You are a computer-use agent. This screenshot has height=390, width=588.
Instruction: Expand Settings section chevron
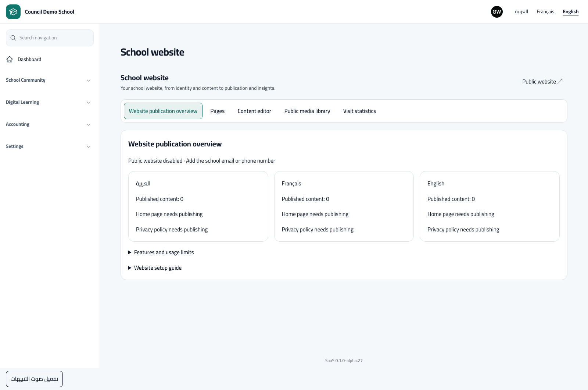(x=89, y=146)
